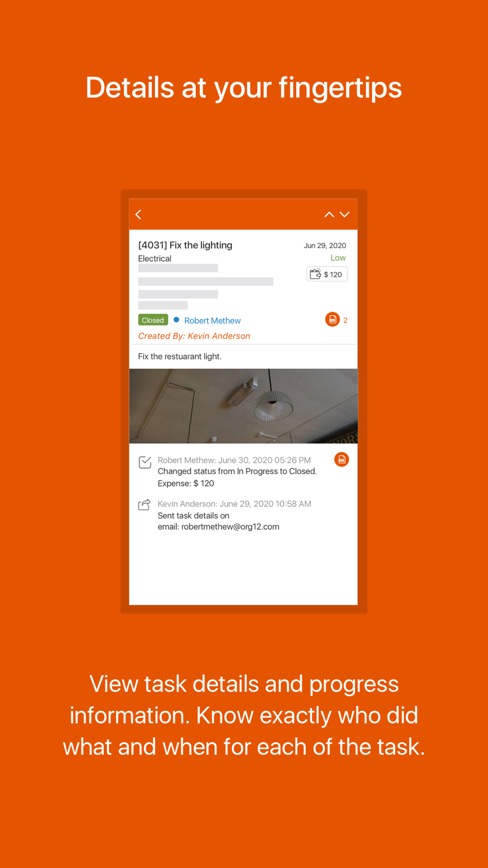Open the Changed status to Closed entry
Image resolution: width=488 pixels, height=868 pixels.
click(237, 471)
